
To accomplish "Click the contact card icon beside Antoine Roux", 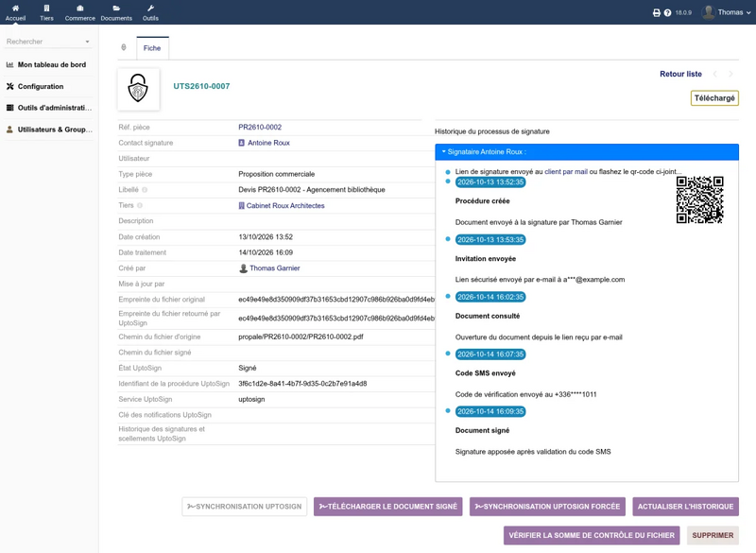I will tap(242, 143).
